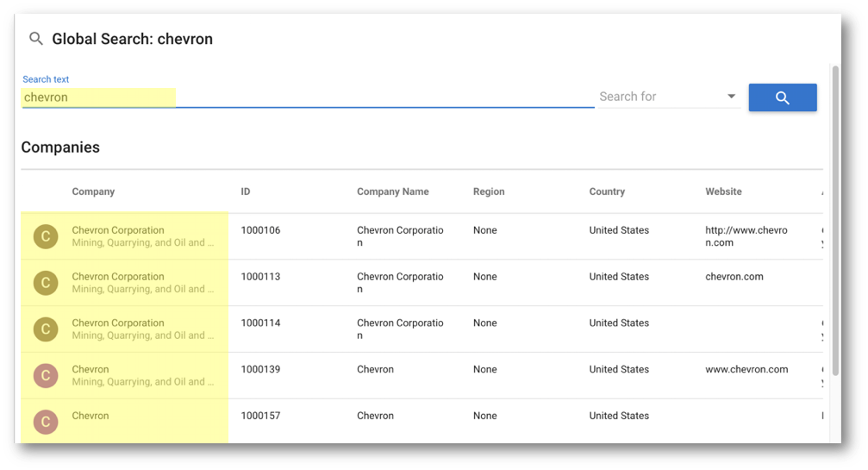
Task: Click the Companies section heading
Action: click(x=60, y=147)
